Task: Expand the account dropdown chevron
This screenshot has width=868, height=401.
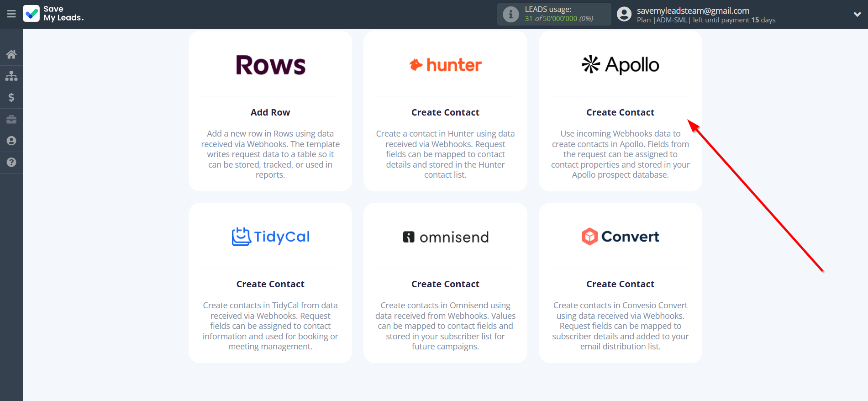Action: point(857,14)
